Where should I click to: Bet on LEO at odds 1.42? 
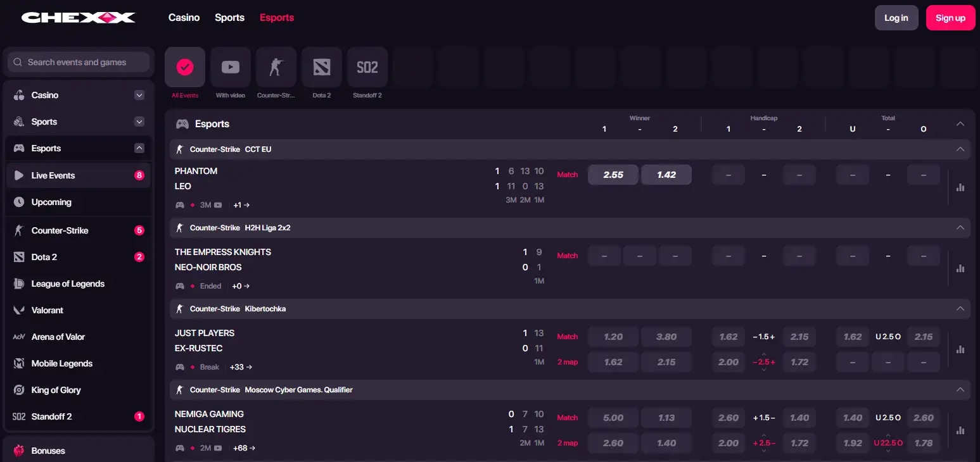[x=666, y=175]
